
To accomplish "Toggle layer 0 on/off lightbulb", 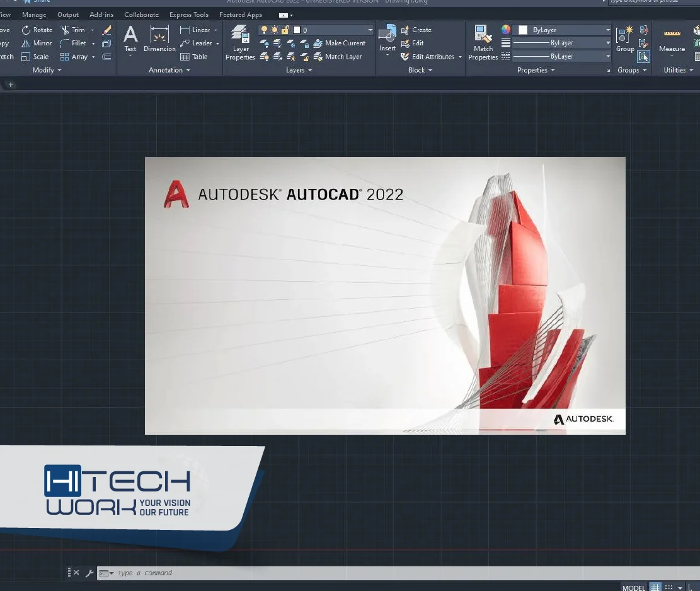I will pyautogui.click(x=264, y=30).
